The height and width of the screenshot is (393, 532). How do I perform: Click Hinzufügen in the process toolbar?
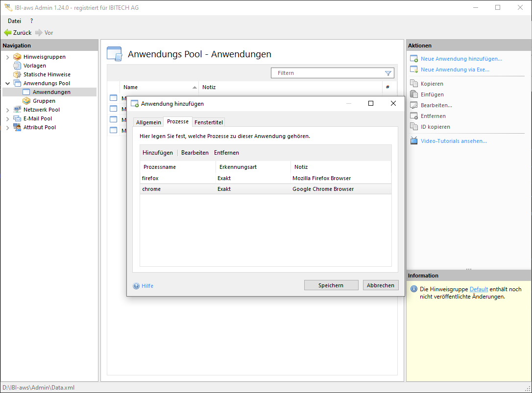(x=158, y=153)
